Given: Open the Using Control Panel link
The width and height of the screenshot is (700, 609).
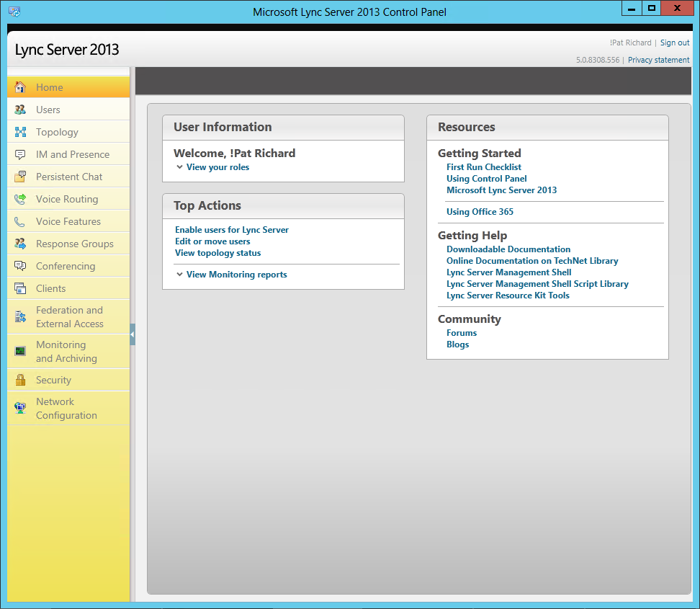Looking at the screenshot, I should point(487,179).
